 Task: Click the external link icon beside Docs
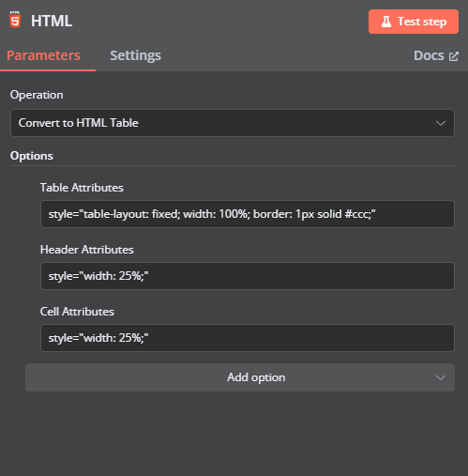pos(454,56)
